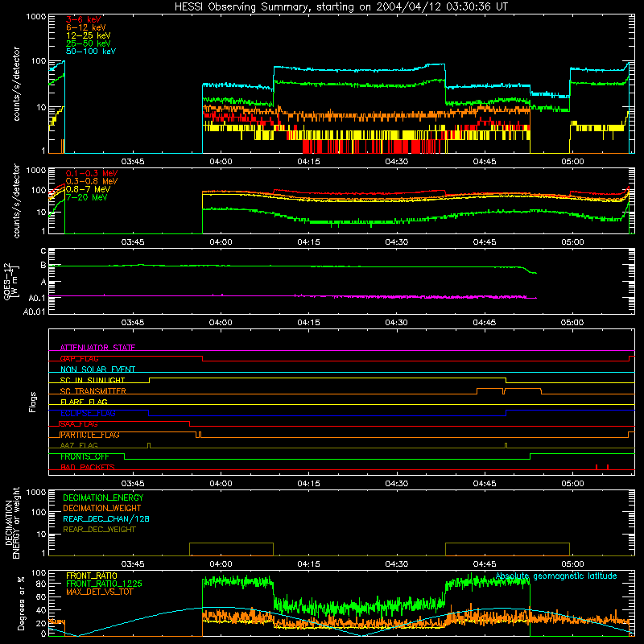Click the '25-50 keV' legend entry
644x644 pixels.
(88, 43)
